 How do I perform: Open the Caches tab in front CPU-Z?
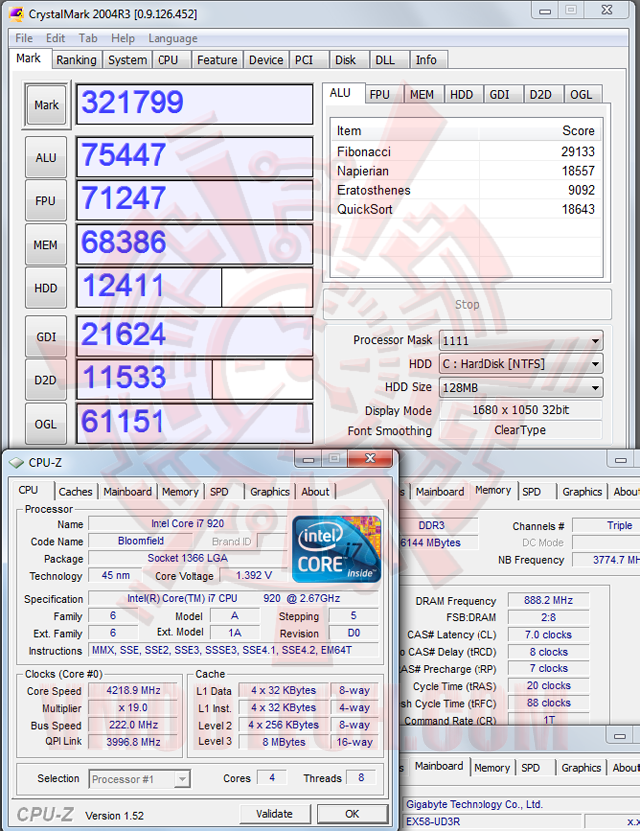[x=75, y=491]
